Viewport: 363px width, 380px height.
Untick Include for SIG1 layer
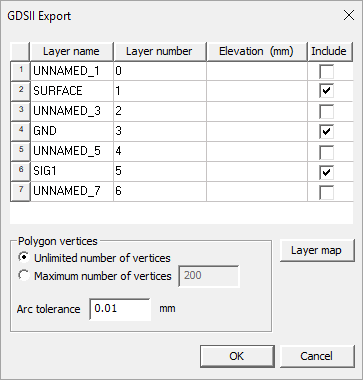coord(326,172)
